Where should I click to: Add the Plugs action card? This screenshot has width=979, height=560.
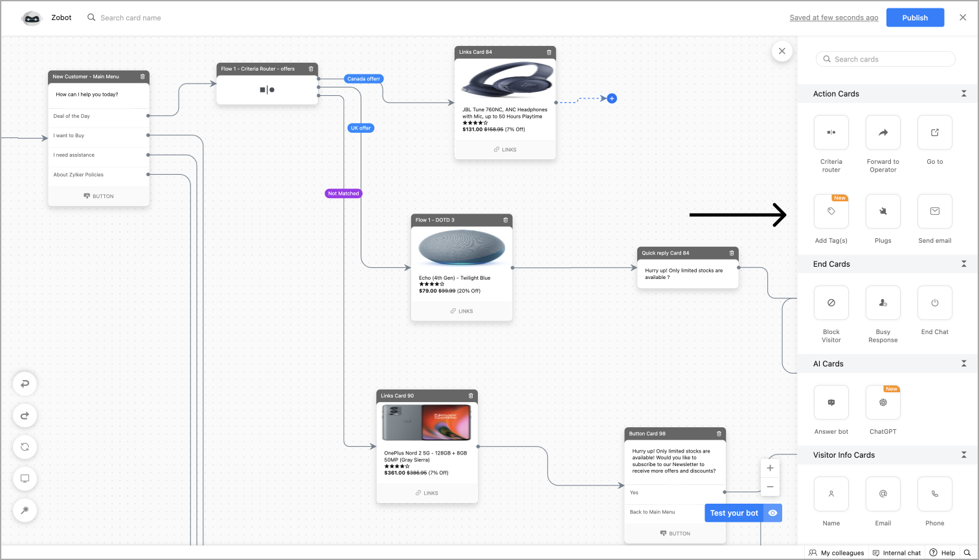[883, 211]
